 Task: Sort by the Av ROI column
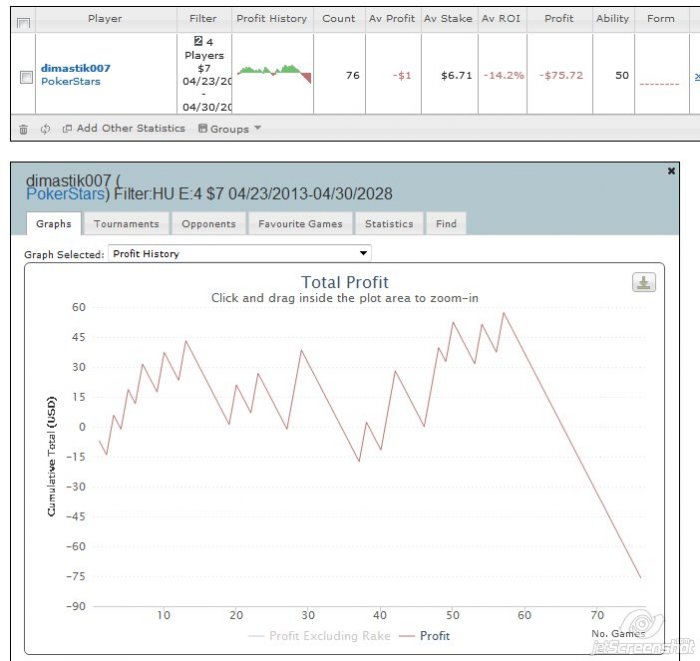pyautogui.click(x=501, y=19)
